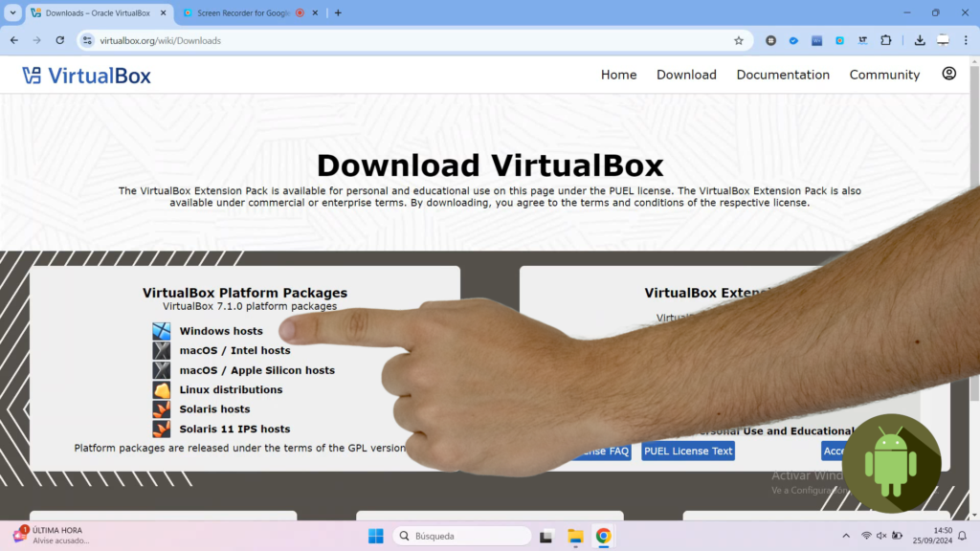Click the macOS / Intel hosts link
Viewport: 980px width, 551px height.
click(234, 351)
